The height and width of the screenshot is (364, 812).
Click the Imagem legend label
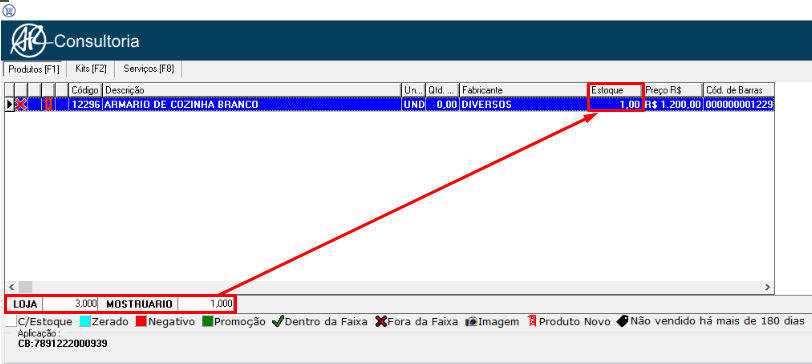499,322
